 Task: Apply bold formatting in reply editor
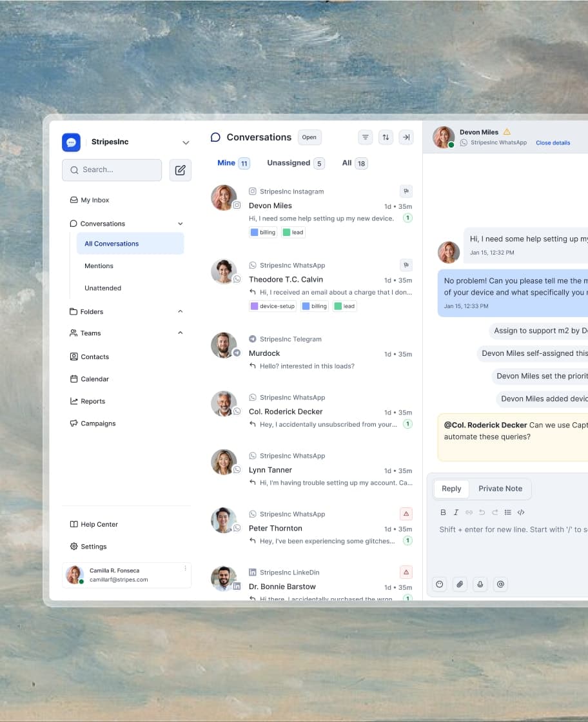443,512
